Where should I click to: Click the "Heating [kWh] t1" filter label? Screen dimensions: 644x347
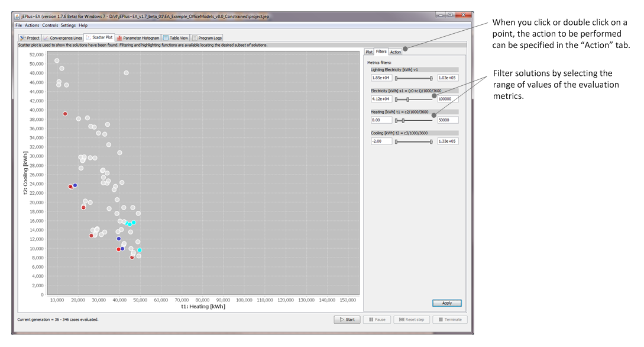pyautogui.click(x=400, y=112)
